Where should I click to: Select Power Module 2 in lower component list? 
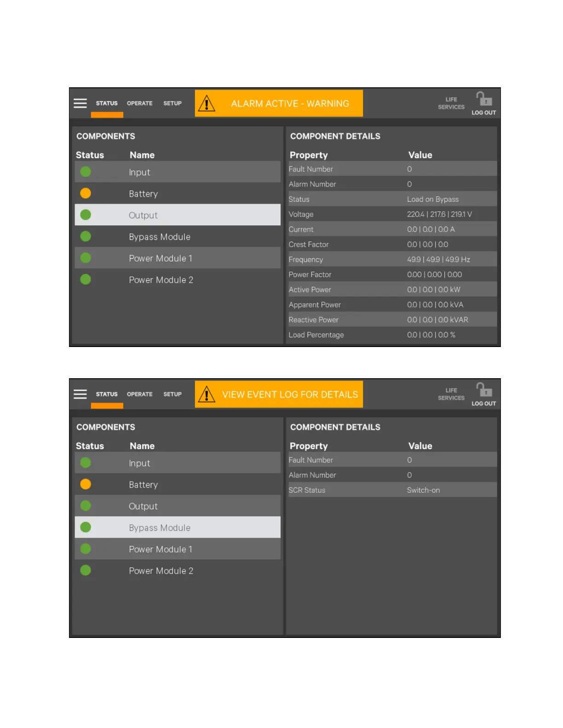coord(161,571)
